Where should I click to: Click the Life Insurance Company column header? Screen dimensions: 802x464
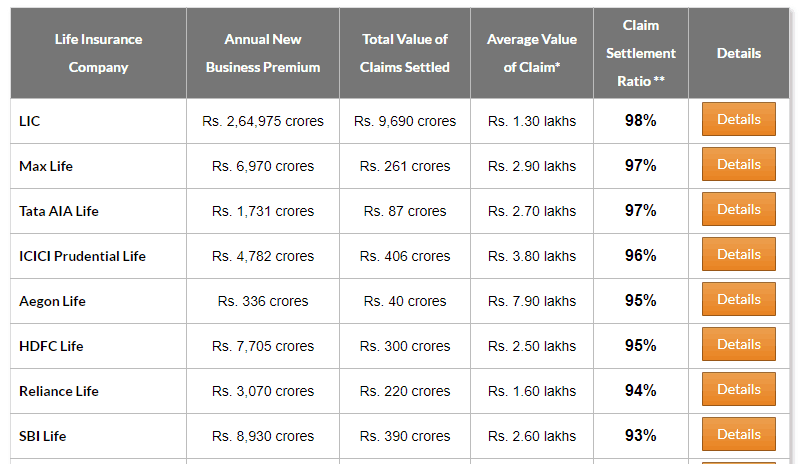click(x=98, y=53)
